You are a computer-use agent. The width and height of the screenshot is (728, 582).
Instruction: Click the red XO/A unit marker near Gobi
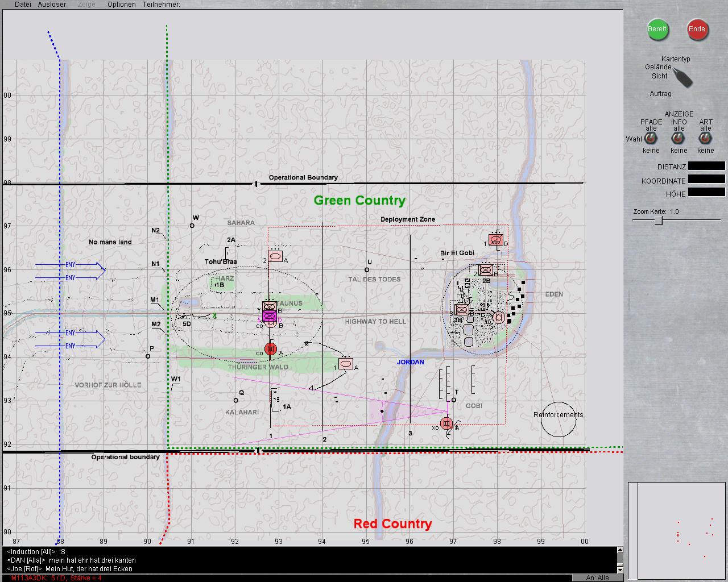click(446, 423)
